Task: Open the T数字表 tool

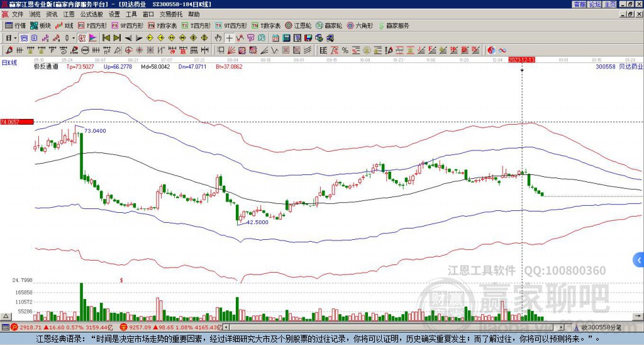Action: point(266,25)
